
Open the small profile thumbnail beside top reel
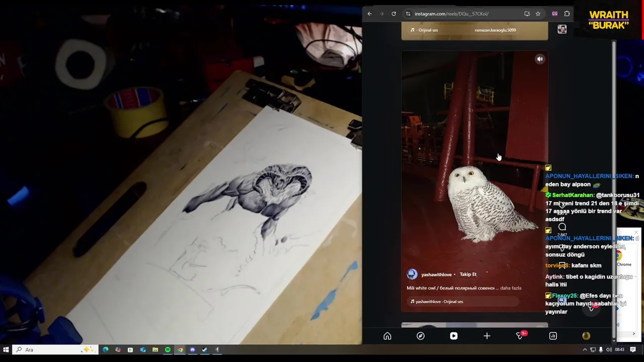point(562,29)
